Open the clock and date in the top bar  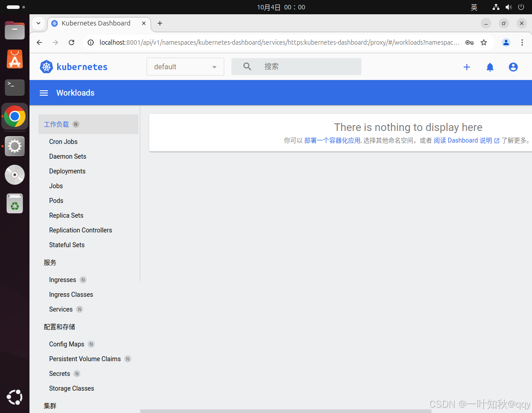click(x=281, y=7)
